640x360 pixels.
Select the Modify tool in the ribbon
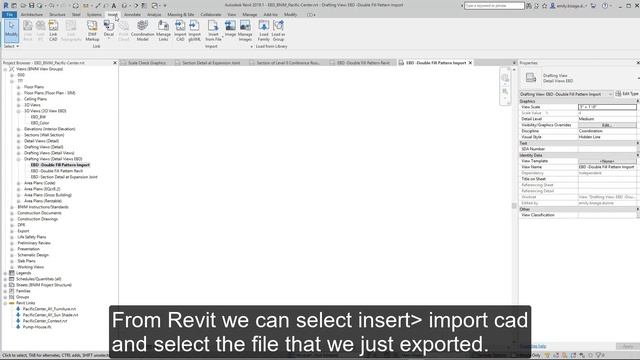pos(11,31)
